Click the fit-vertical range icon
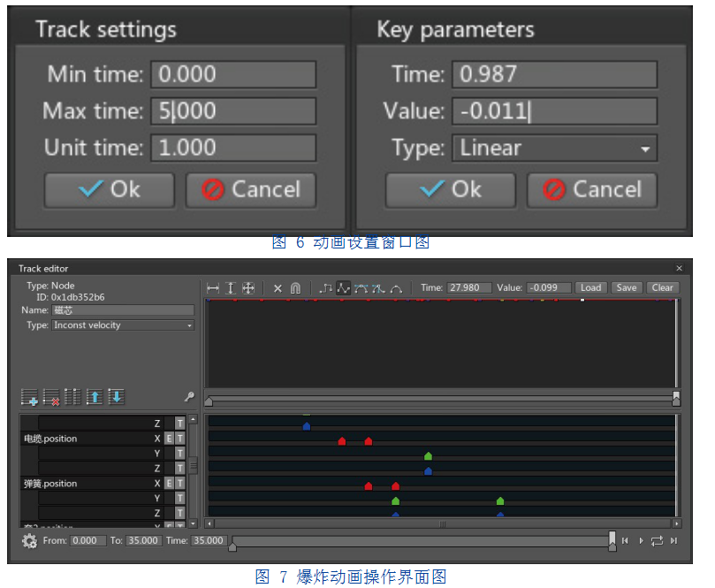The height and width of the screenshot is (588, 715). [231, 288]
